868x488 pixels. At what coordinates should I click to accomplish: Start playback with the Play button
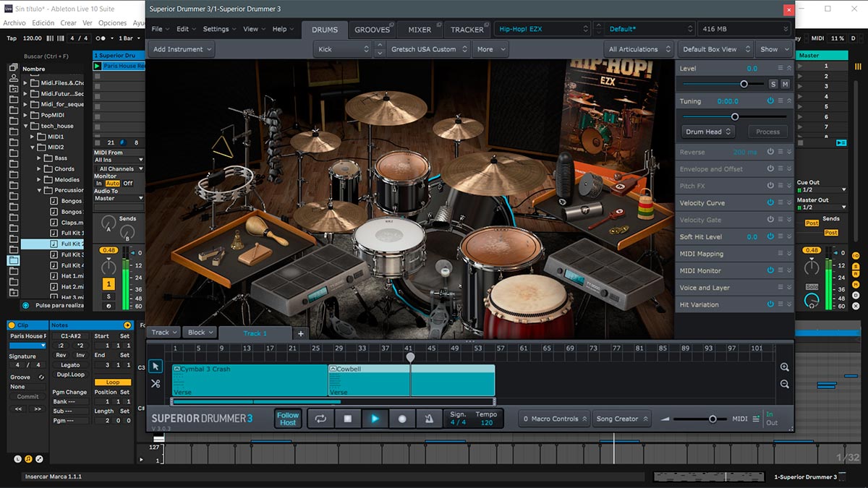(375, 419)
